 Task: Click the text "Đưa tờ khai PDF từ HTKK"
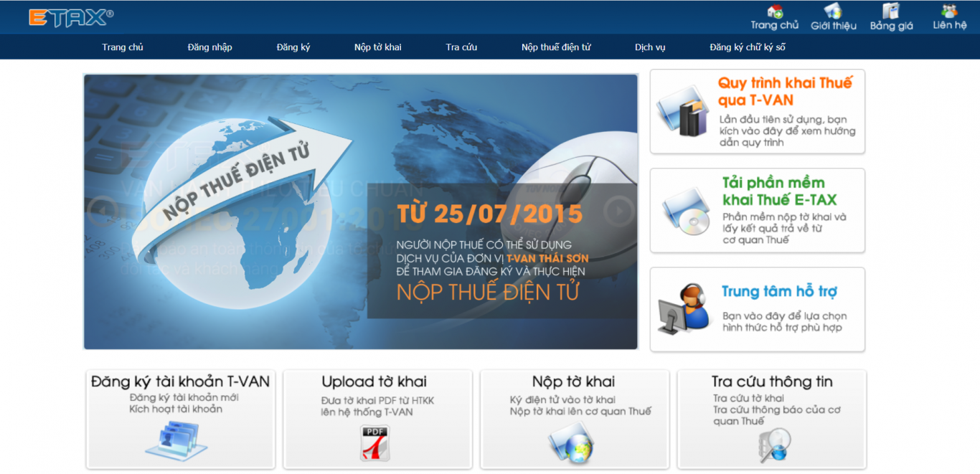(x=377, y=400)
